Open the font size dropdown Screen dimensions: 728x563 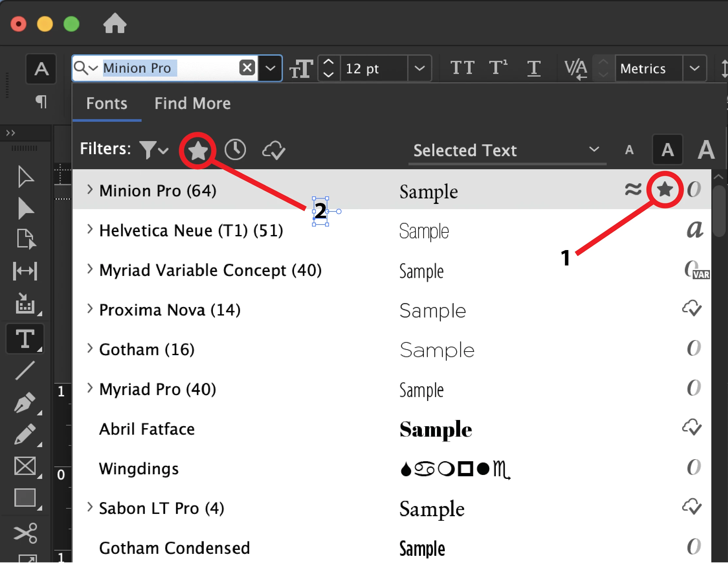click(419, 68)
